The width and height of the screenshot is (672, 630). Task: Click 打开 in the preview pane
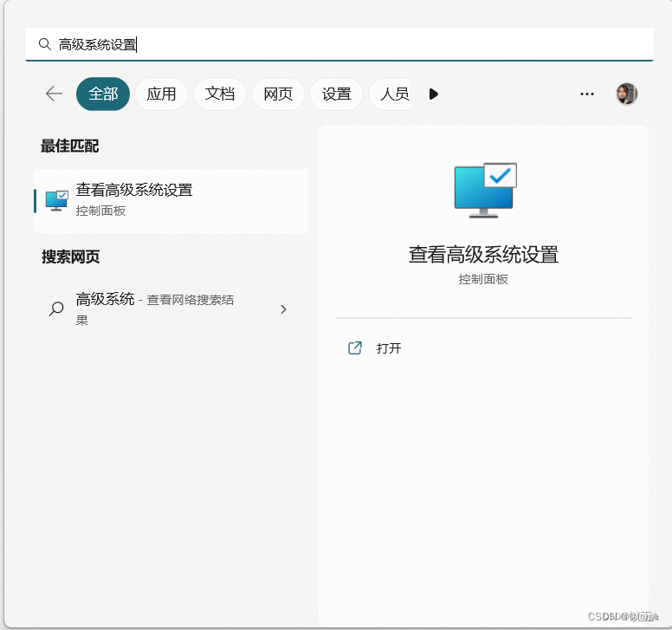pyautogui.click(x=389, y=348)
